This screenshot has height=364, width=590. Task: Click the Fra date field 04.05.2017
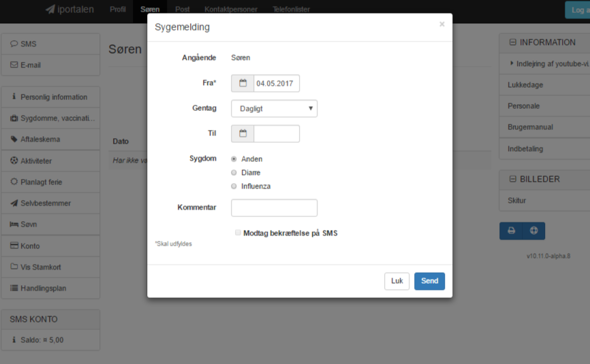(277, 83)
